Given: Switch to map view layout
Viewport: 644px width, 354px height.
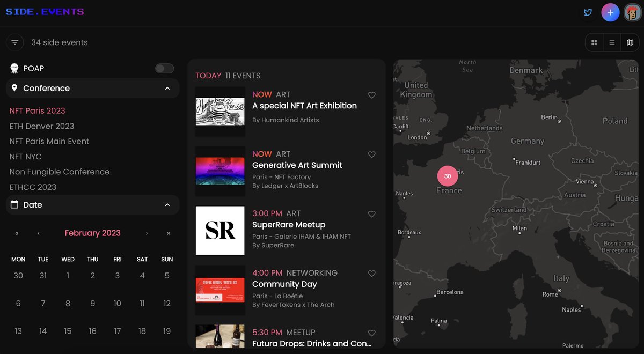Looking at the screenshot, I should pos(630,42).
